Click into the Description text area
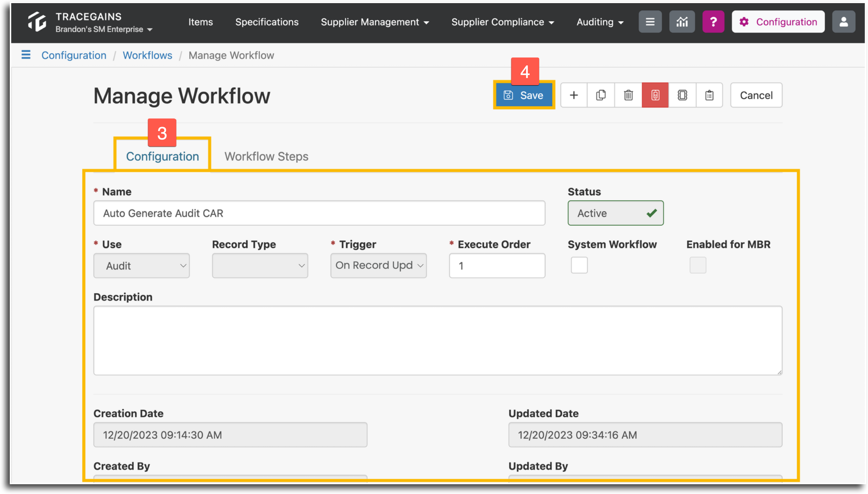This screenshot has width=868, height=494. (438, 340)
